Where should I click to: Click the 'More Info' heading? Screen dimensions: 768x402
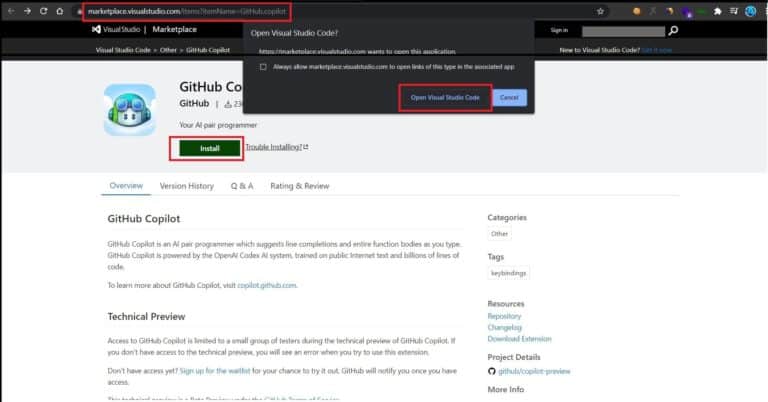pos(505,390)
